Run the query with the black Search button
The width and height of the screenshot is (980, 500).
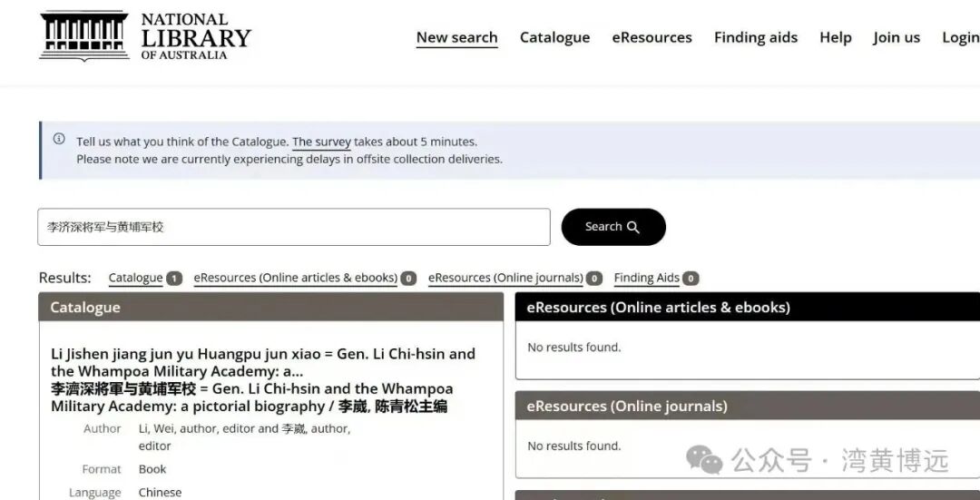click(613, 227)
